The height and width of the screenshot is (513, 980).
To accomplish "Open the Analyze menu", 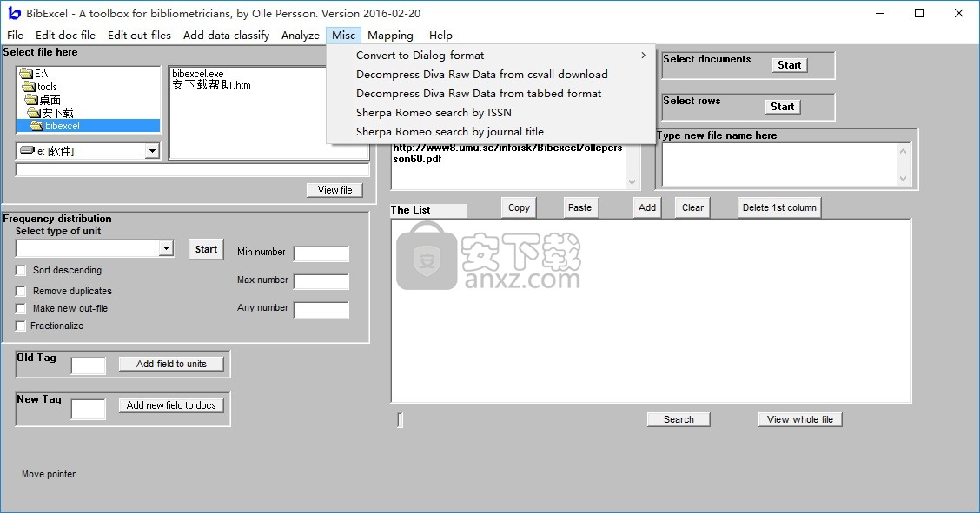I will pyautogui.click(x=301, y=35).
